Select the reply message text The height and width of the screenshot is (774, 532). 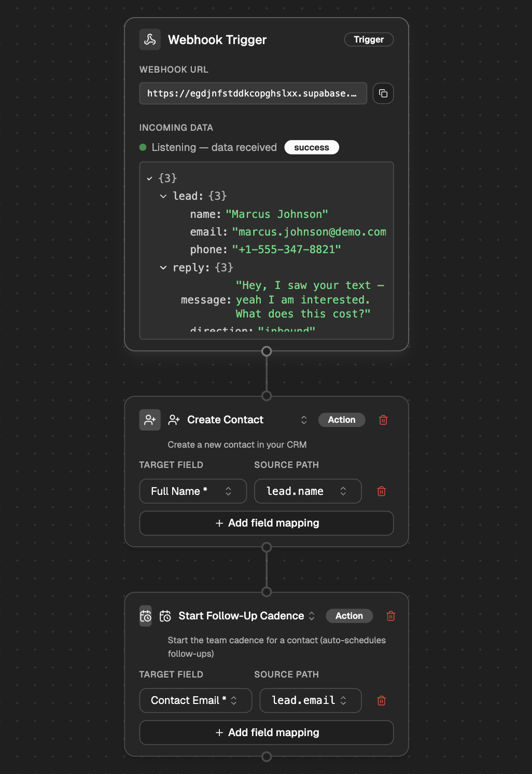(310, 300)
